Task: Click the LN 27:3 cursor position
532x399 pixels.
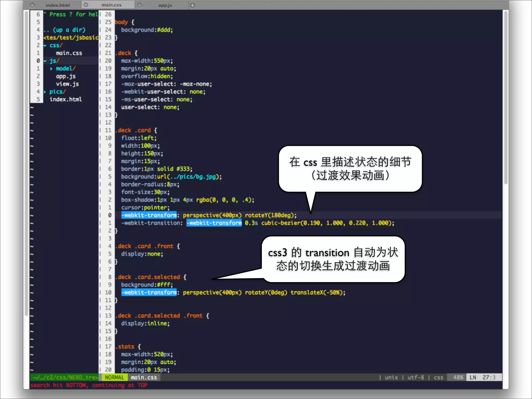Action: [484, 377]
